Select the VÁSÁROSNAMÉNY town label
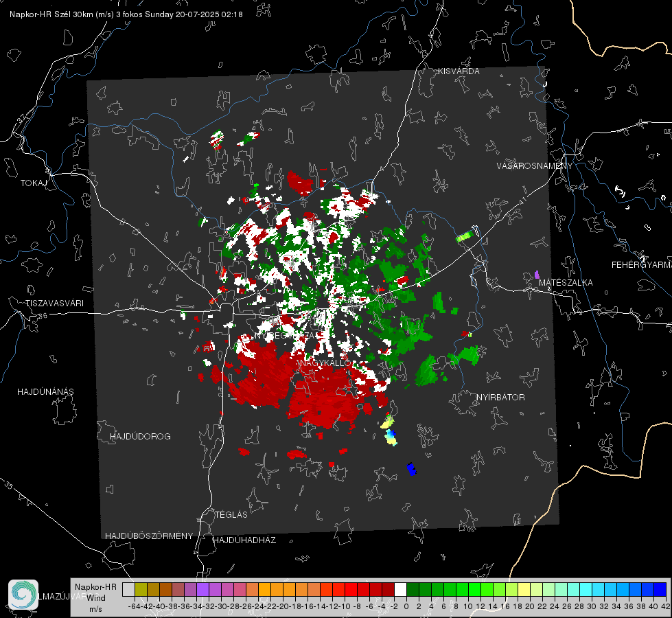Viewport: 672px width, 618px height. coord(535,165)
